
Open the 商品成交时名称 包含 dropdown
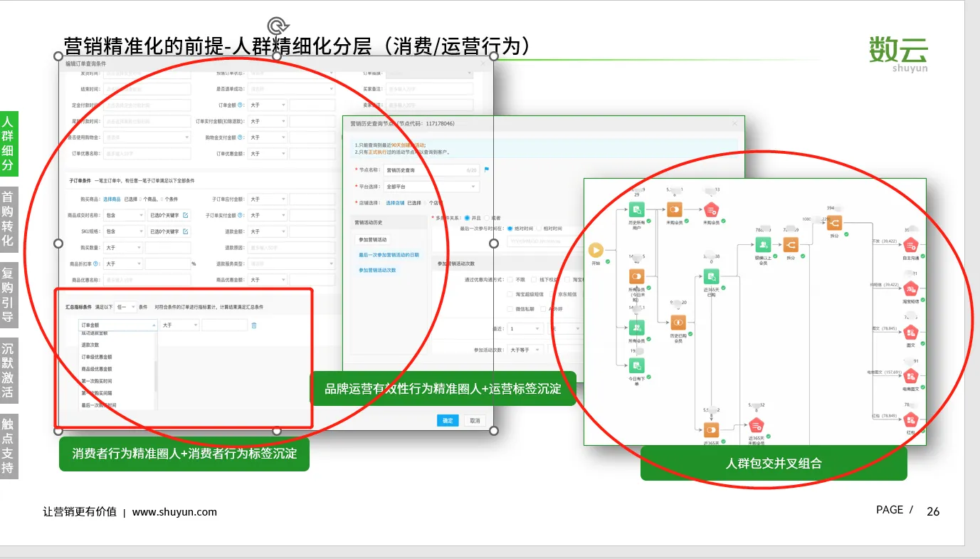click(x=123, y=215)
